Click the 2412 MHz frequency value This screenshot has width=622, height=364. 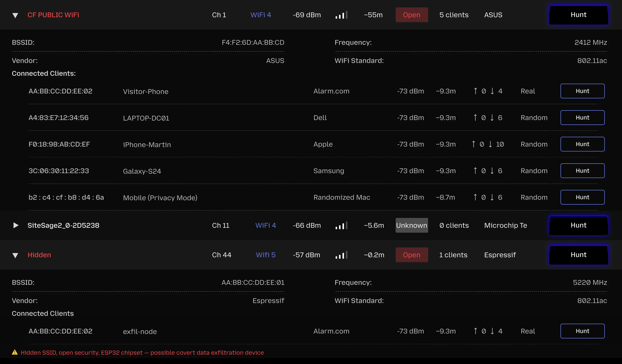[591, 43]
